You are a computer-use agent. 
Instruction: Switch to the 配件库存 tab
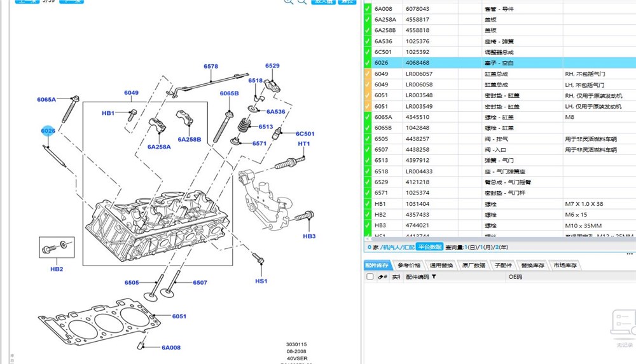[x=377, y=265]
